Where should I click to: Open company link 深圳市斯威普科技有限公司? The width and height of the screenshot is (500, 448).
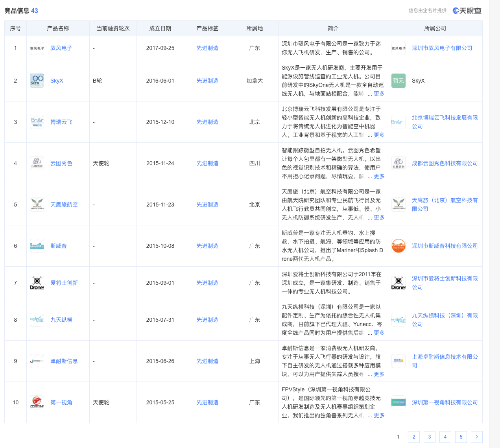click(x=445, y=246)
